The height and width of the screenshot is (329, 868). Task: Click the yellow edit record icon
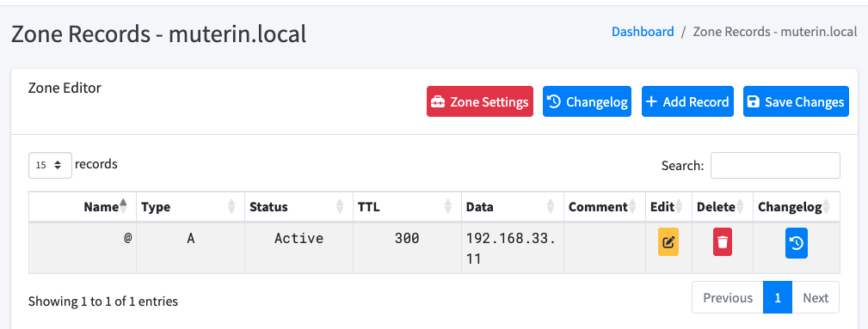pyautogui.click(x=668, y=241)
